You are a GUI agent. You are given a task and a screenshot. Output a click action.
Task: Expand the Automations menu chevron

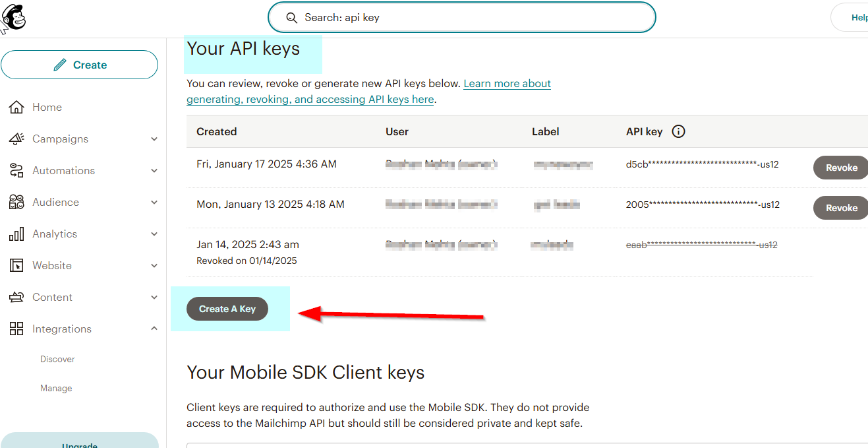(154, 171)
